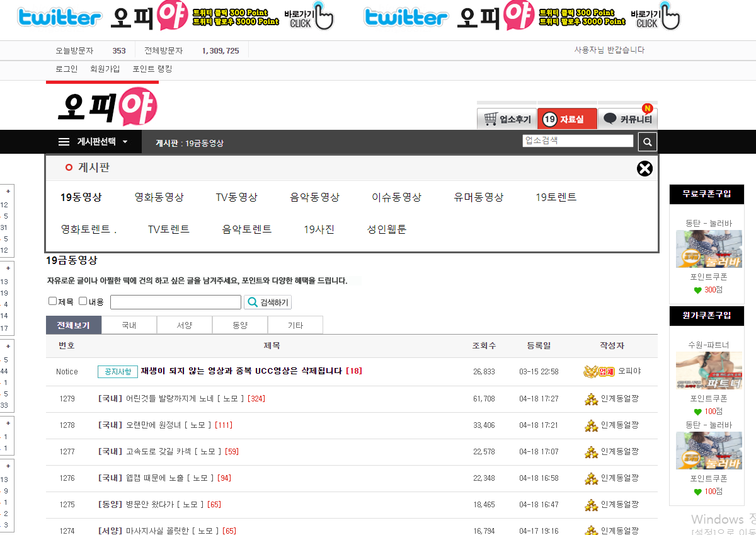Check the 내용 search checkbox

pyautogui.click(x=83, y=301)
